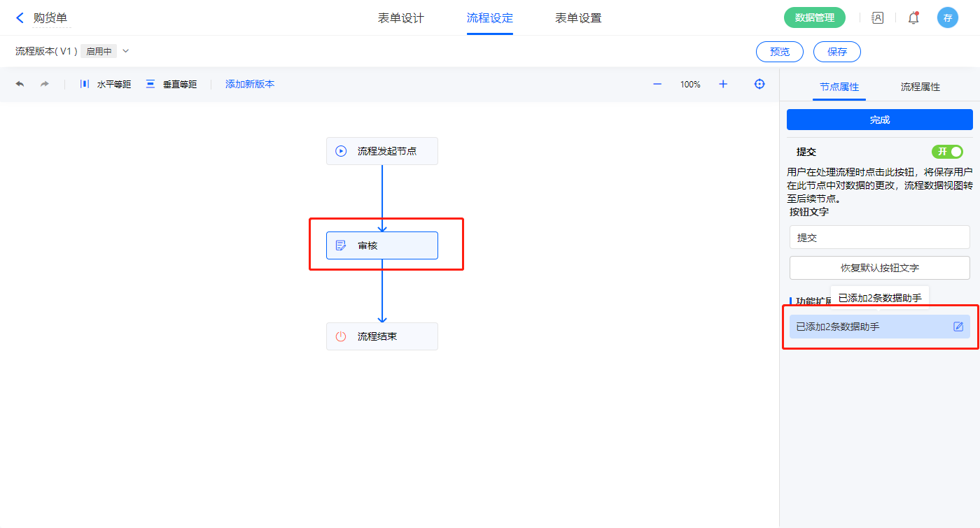Open the notification bell
Image resolution: width=980 pixels, height=528 pixels.
click(913, 18)
